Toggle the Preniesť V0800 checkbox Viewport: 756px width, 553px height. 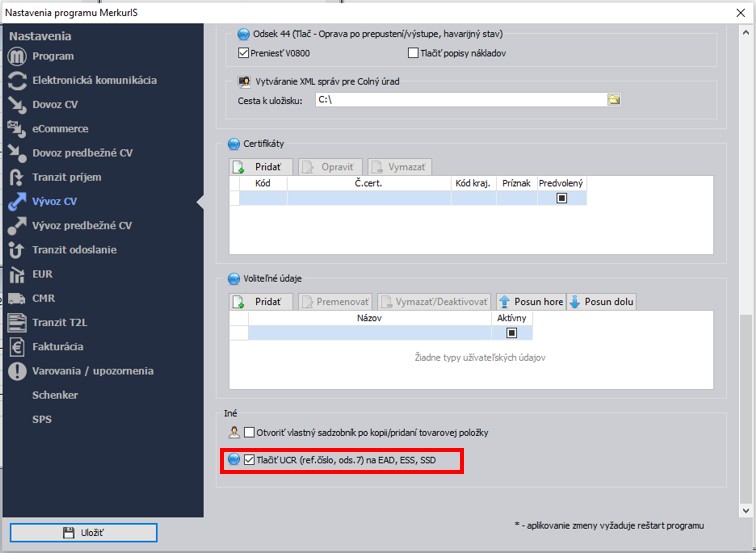pos(243,53)
